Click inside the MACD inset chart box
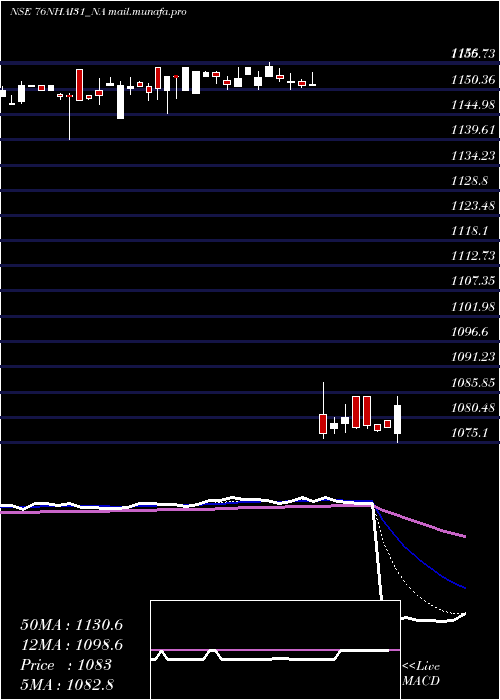The image size is (500, 700). click(x=275, y=650)
